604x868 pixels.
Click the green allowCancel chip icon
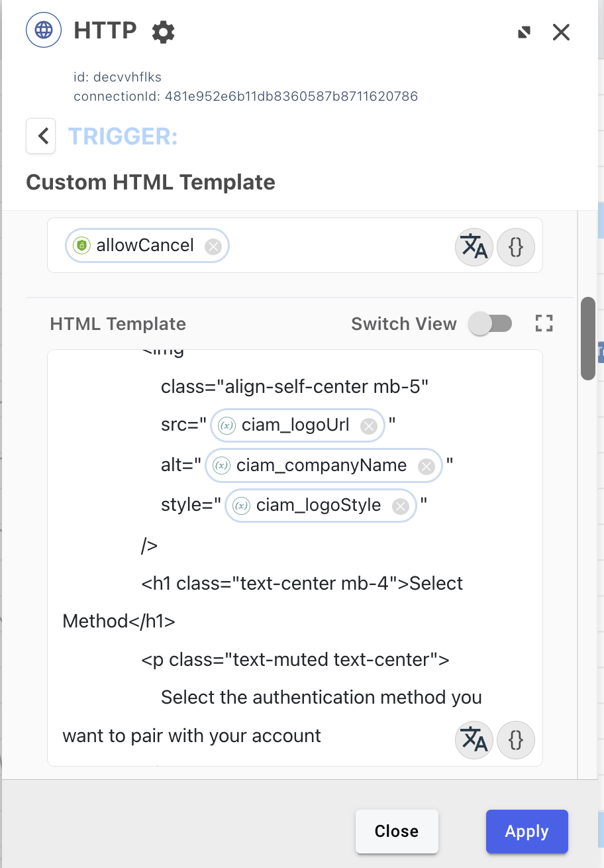pos(81,246)
